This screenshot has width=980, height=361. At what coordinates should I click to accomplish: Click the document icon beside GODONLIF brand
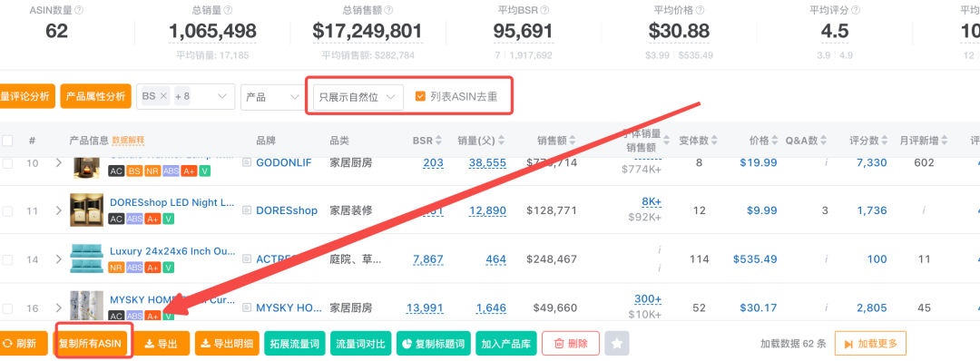(x=247, y=163)
